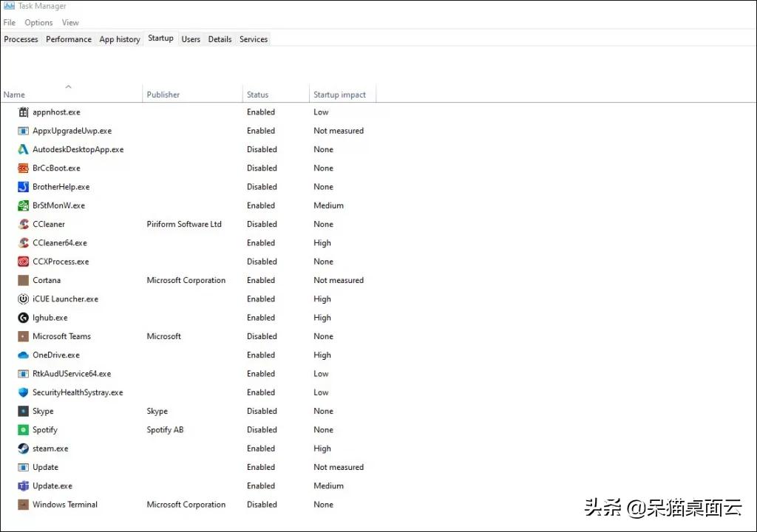
Task: Select the iCUE Launcher.exe icon
Action: [23, 299]
